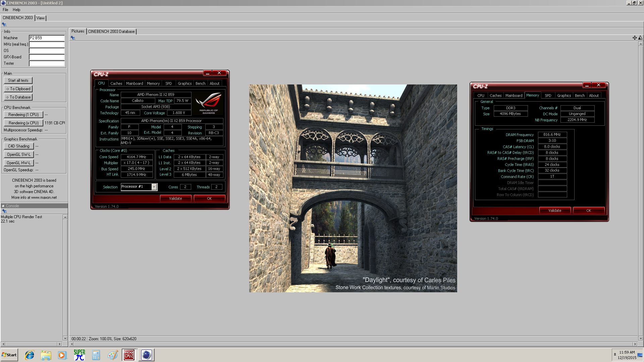Click pin icon in Console panel
The image size is (644, 362).
4,211
